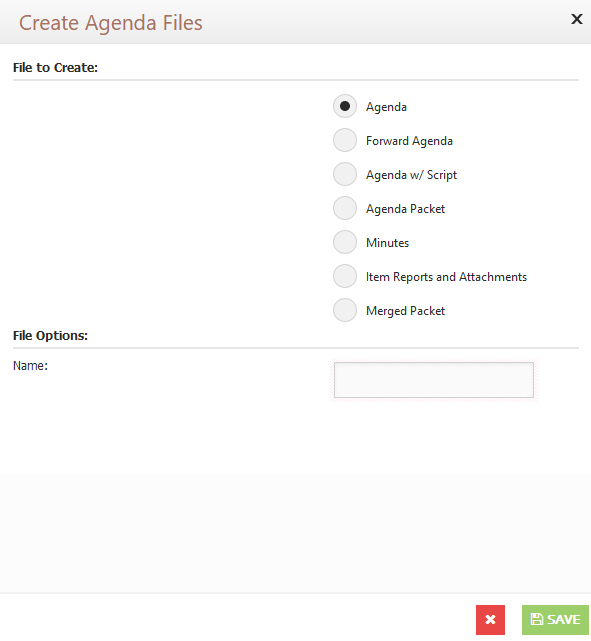The height and width of the screenshot is (641, 591).
Task: Click the Merged Packet label text
Action: coord(405,311)
